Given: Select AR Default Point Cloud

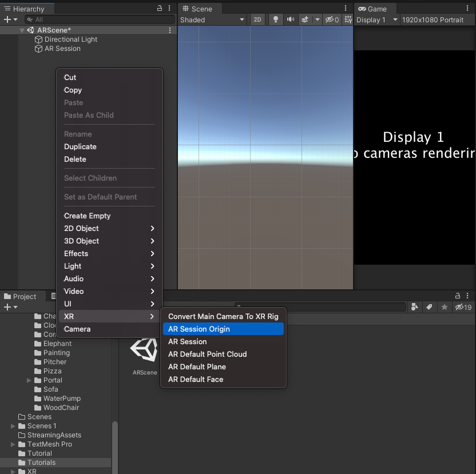Looking at the screenshot, I should click(224, 354).
